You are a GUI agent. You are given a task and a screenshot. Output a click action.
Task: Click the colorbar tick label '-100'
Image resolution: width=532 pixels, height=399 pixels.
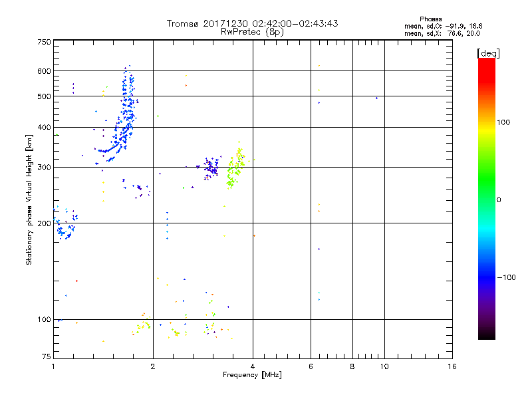507,277
